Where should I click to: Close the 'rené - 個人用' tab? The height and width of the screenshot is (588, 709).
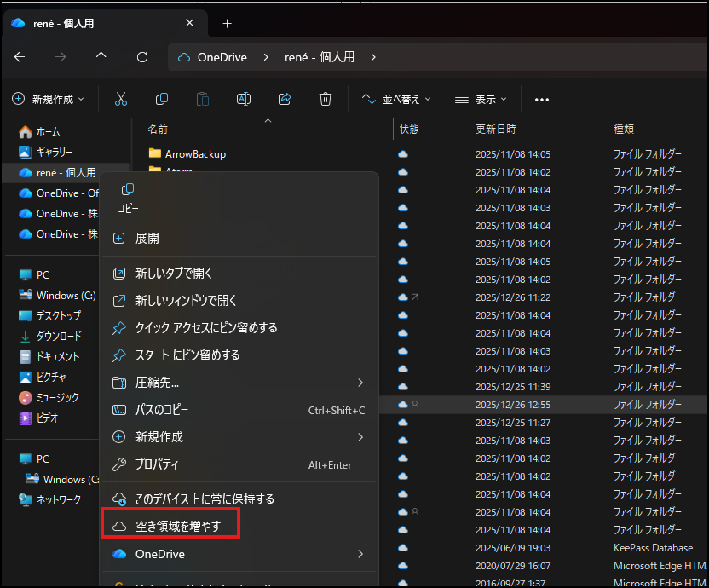(190, 23)
